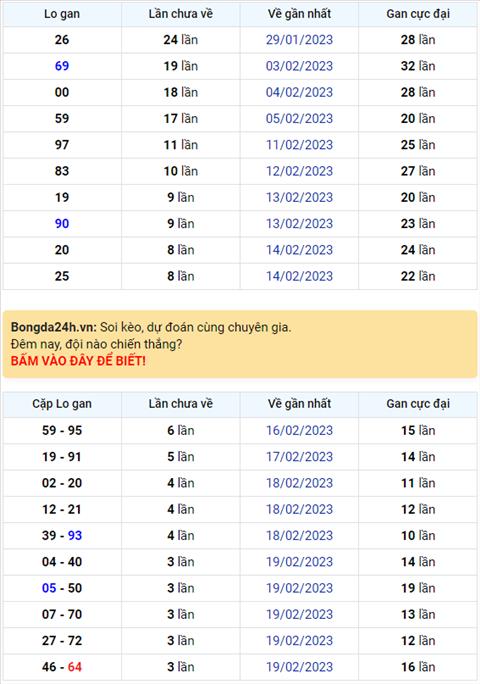Select the Lo gan number 25

(x=62, y=276)
